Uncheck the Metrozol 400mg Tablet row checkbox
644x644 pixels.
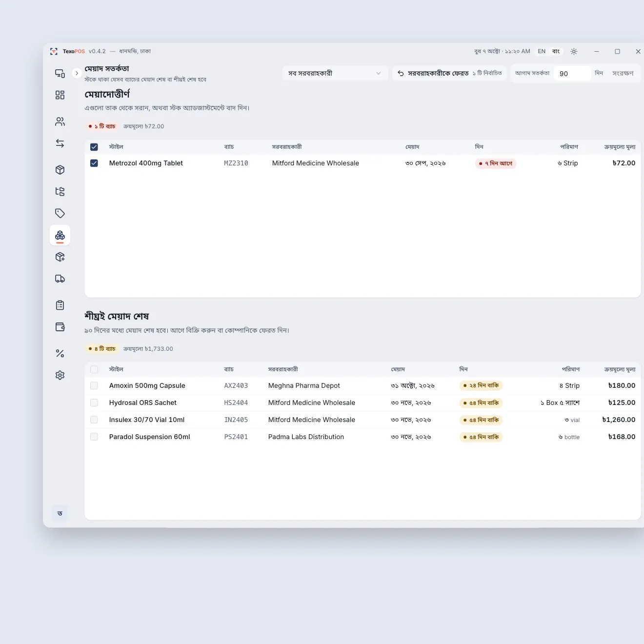tap(94, 163)
